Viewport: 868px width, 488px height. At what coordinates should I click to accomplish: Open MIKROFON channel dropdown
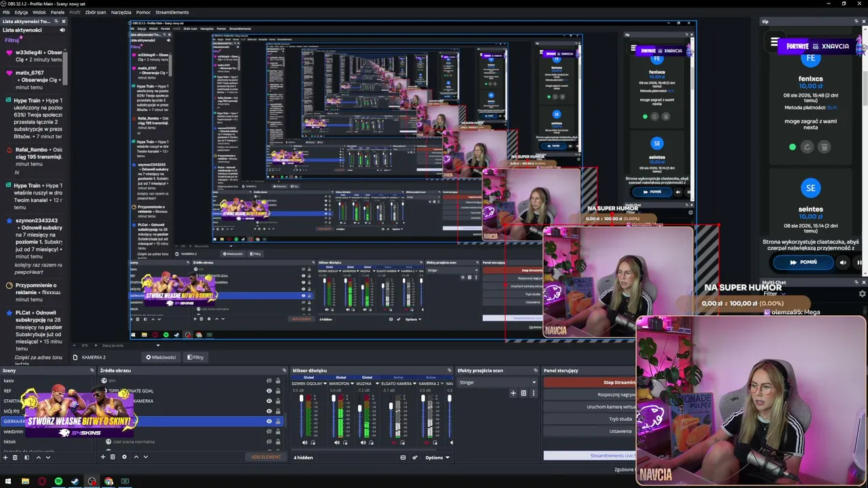pos(351,384)
